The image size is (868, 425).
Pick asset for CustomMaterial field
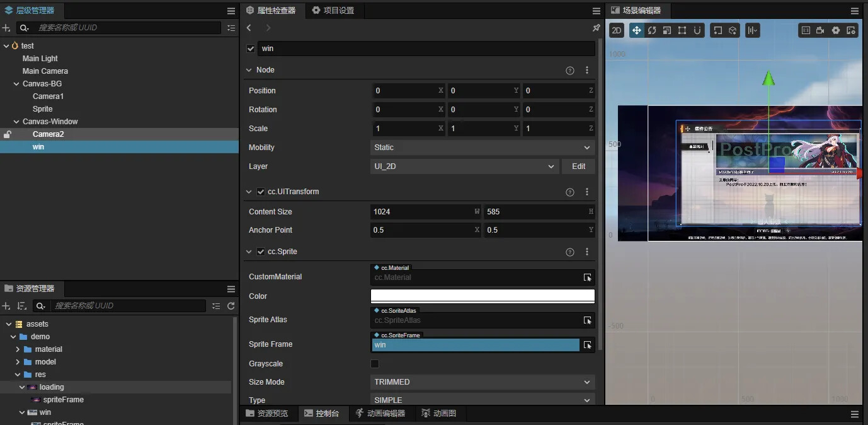pyautogui.click(x=587, y=277)
